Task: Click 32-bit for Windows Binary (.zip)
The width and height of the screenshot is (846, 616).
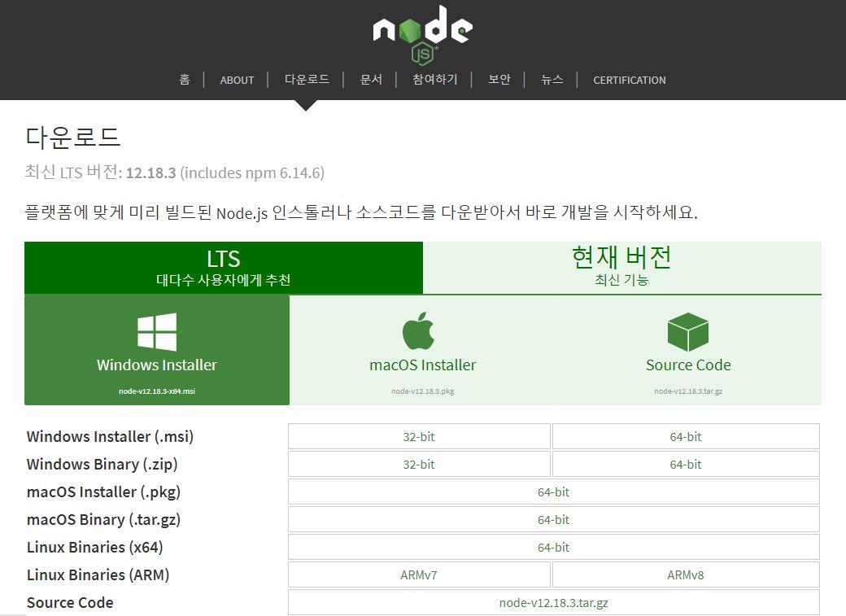Action: (x=419, y=465)
